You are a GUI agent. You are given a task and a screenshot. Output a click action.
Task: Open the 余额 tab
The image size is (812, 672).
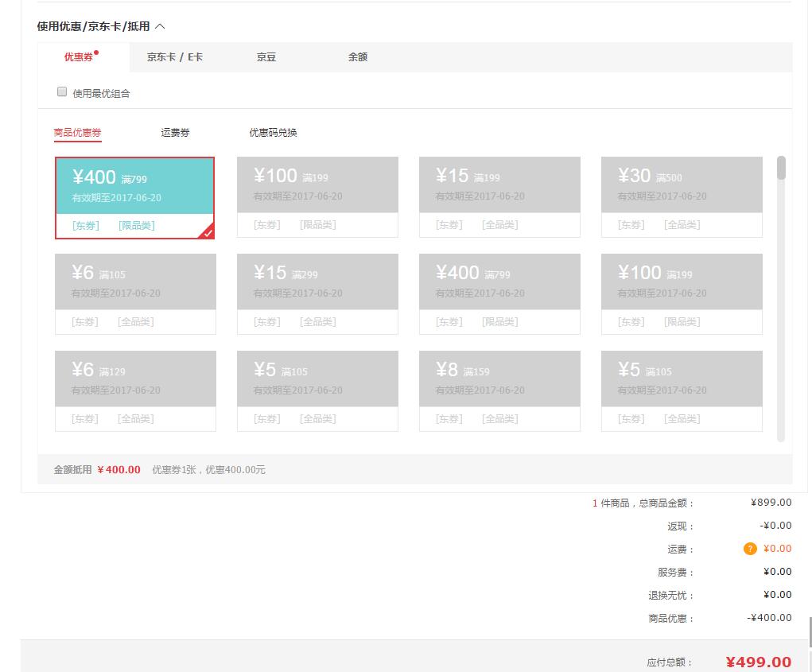click(x=358, y=57)
